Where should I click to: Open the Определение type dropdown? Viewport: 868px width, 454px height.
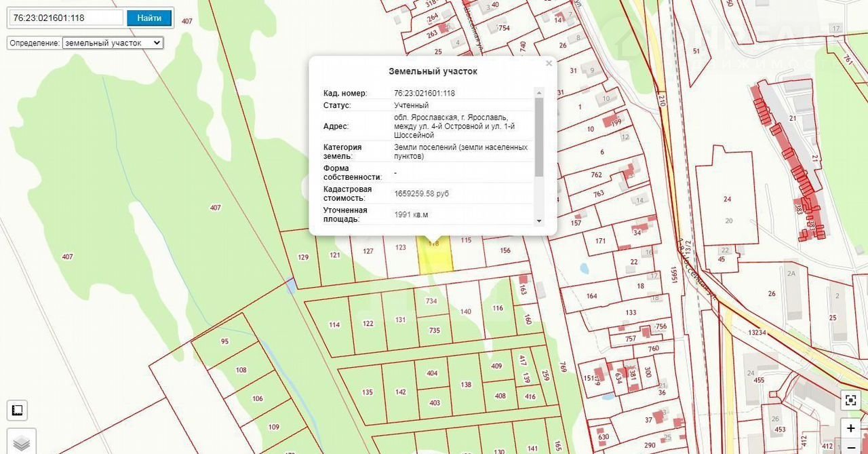(113, 43)
